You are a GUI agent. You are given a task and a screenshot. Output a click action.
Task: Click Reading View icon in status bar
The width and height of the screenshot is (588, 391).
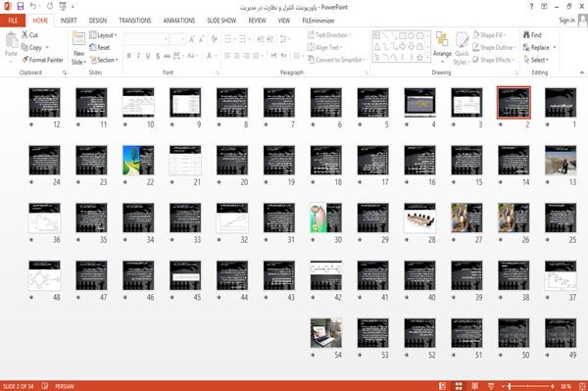(474, 386)
